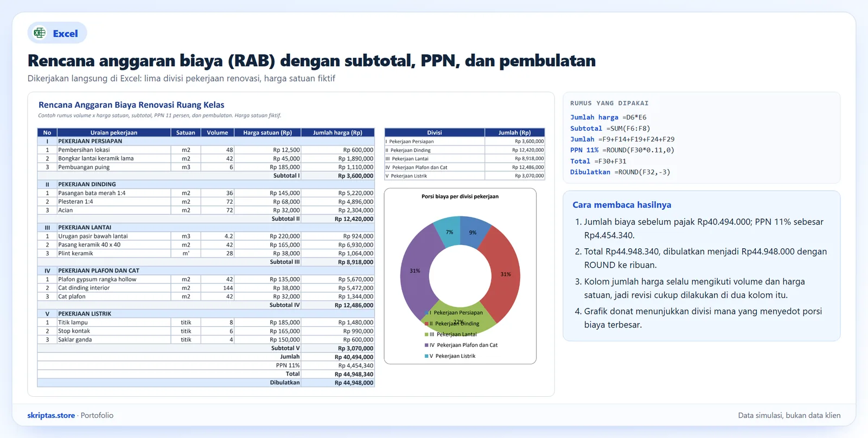This screenshot has width=868, height=438.
Task: Click the 'Subtotal II' label
Action: [x=285, y=219]
